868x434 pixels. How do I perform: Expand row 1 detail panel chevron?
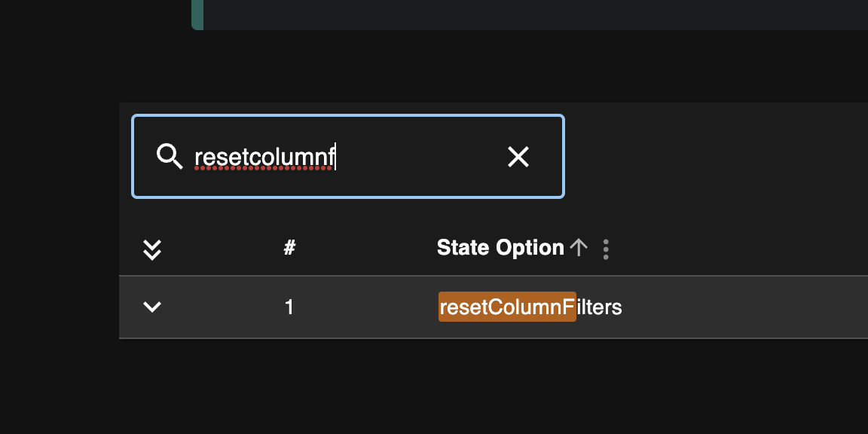152,307
